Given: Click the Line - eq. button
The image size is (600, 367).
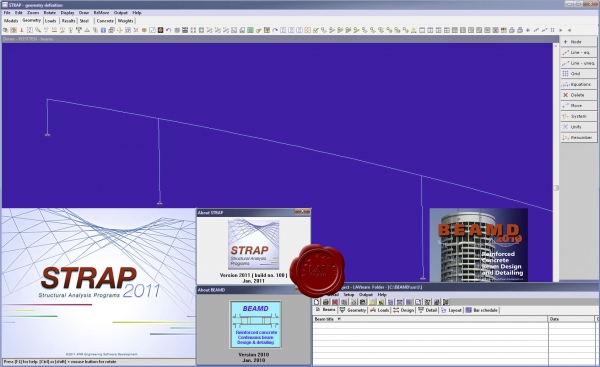Looking at the screenshot, I should click(x=579, y=52).
